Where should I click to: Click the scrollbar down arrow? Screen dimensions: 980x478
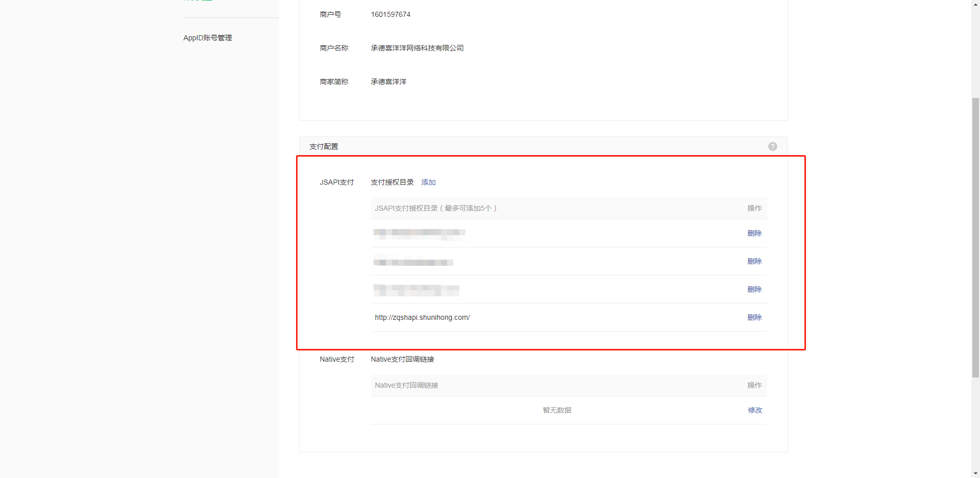tap(975, 473)
